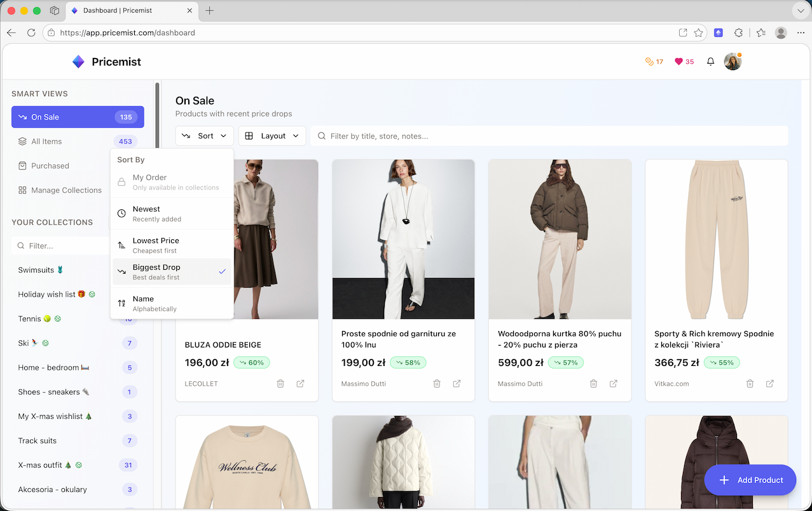
Task: Open the user profile avatar
Action: click(x=733, y=61)
